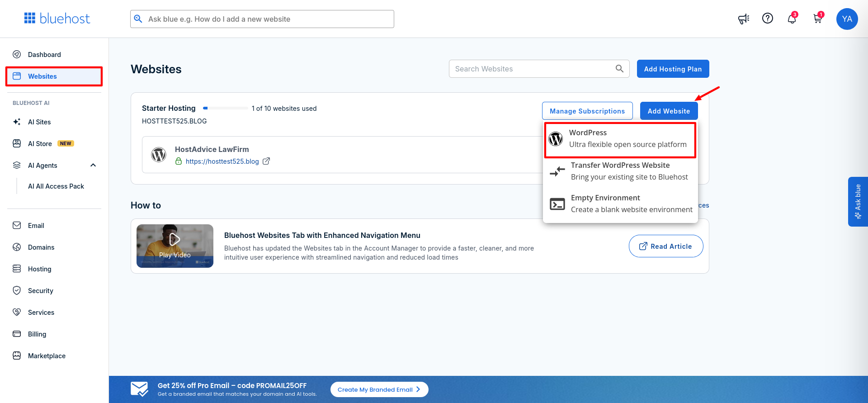The width and height of the screenshot is (868, 403).
Task: Click the Bluehost grid logo icon
Action: click(x=30, y=18)
